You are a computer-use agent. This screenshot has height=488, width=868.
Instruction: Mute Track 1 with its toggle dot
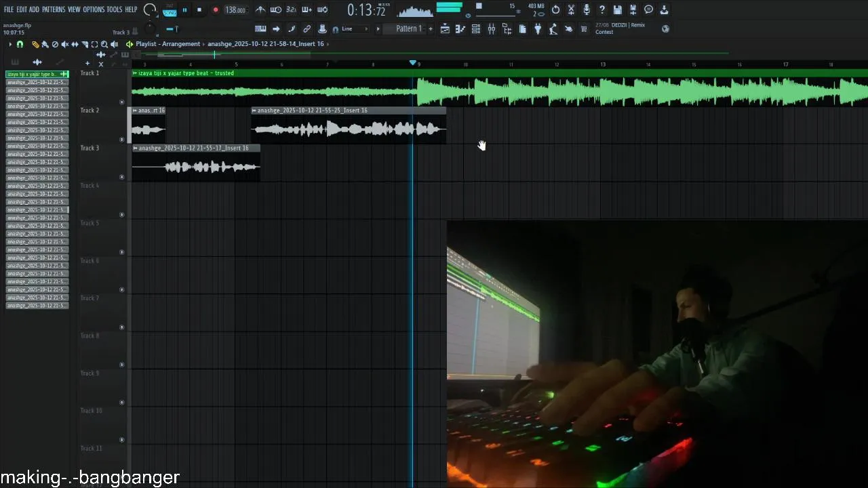coord(122,102)
